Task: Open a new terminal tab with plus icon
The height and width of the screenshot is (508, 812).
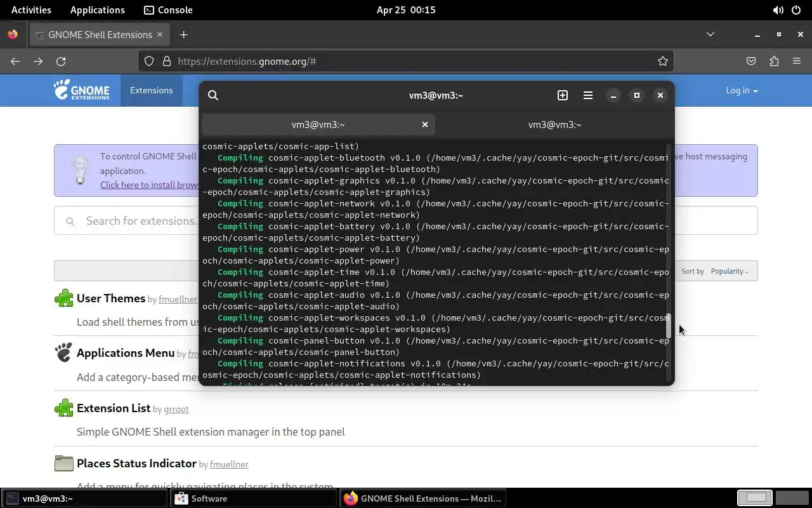Action: tap(563, 95)
